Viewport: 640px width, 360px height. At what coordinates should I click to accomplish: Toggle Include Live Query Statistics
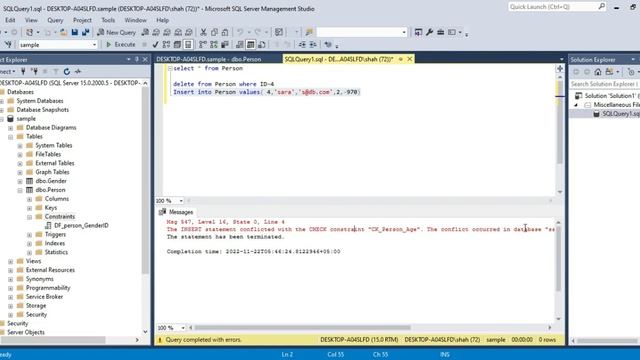click(214, 44)
